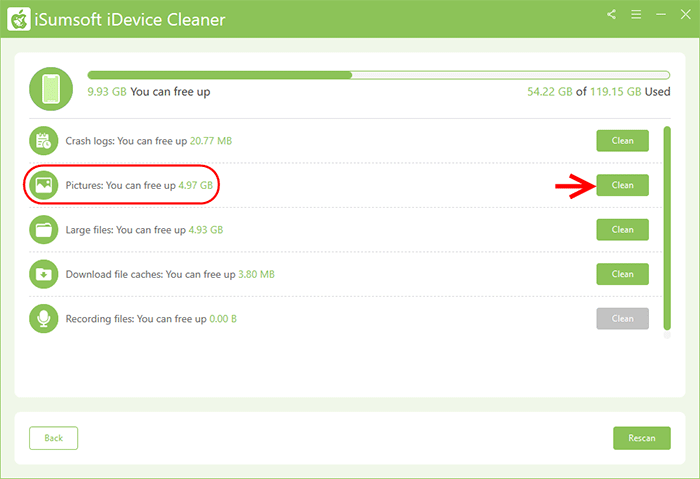Screen dimensions: 700x479
Task: Click the '20.77 MB' crash logs size
Action: (211, 141)
